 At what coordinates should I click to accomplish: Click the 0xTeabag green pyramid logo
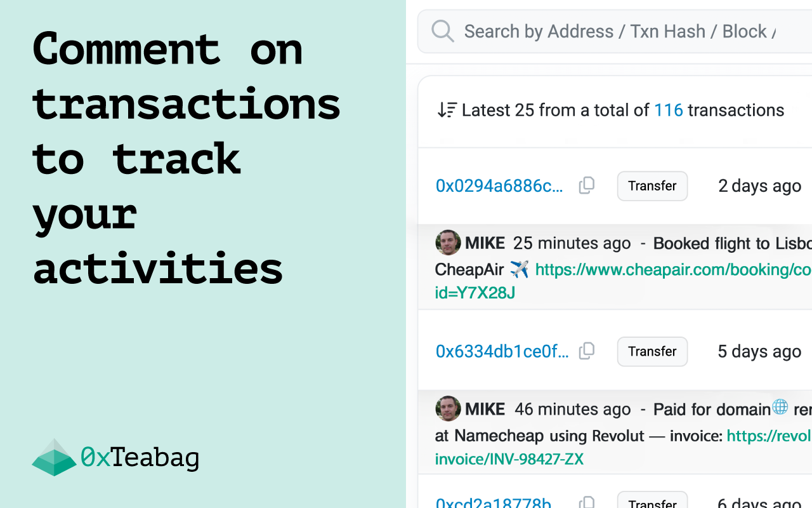[54, 457]
